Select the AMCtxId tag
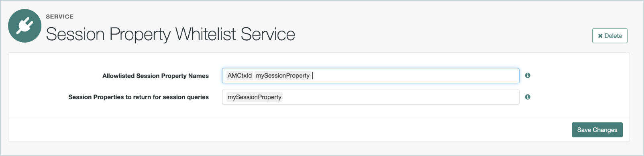Screen dimensions: 644x156 tap(240, 76)
